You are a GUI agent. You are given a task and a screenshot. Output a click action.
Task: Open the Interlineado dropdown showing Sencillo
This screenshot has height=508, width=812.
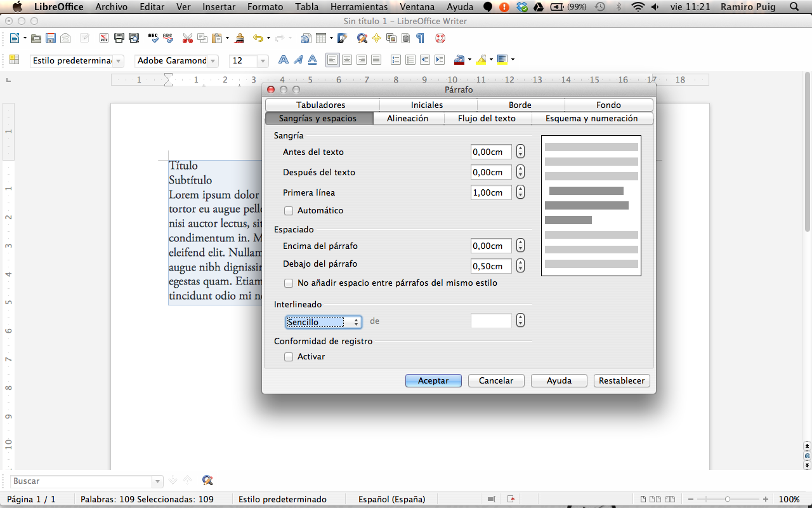pyautogui.click(x=324, y=322)
